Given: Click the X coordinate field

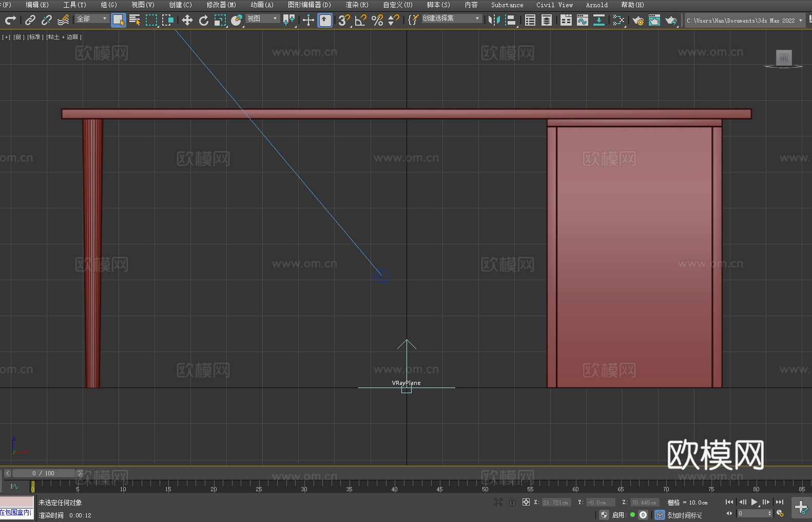Looking at the screenshot, I should (x=556, y=502).
